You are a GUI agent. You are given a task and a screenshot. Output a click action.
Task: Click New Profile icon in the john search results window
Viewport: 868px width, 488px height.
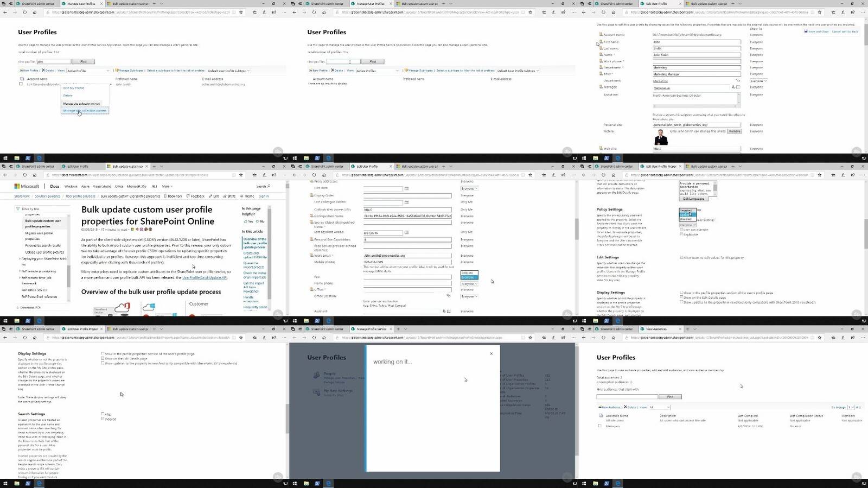pos(22,71)
